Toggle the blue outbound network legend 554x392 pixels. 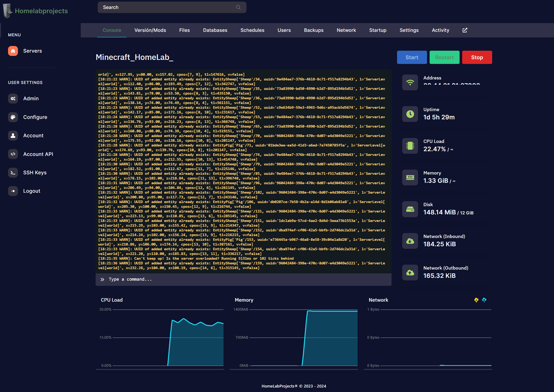(484, 300)
